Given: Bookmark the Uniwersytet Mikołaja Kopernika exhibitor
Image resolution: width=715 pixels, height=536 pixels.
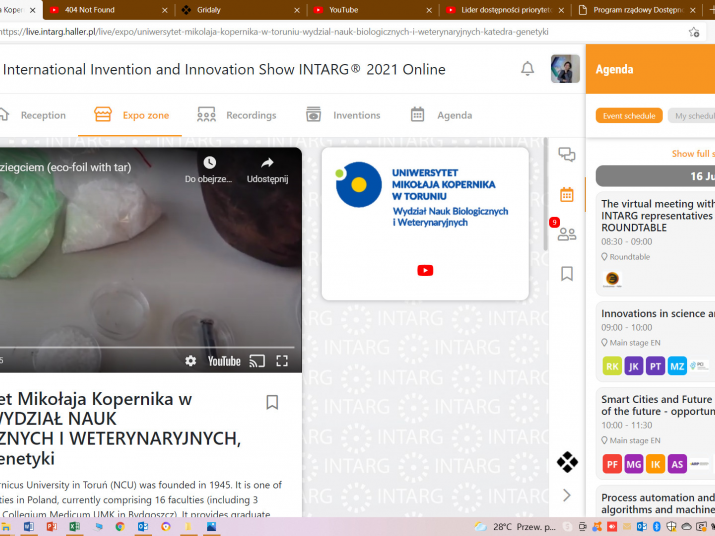Looking at the screenshot, I should click(x=272, y=402).
